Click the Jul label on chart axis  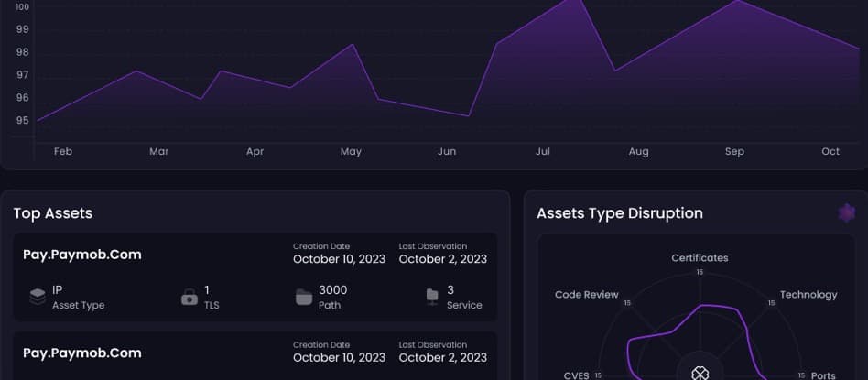coord(543,152)
